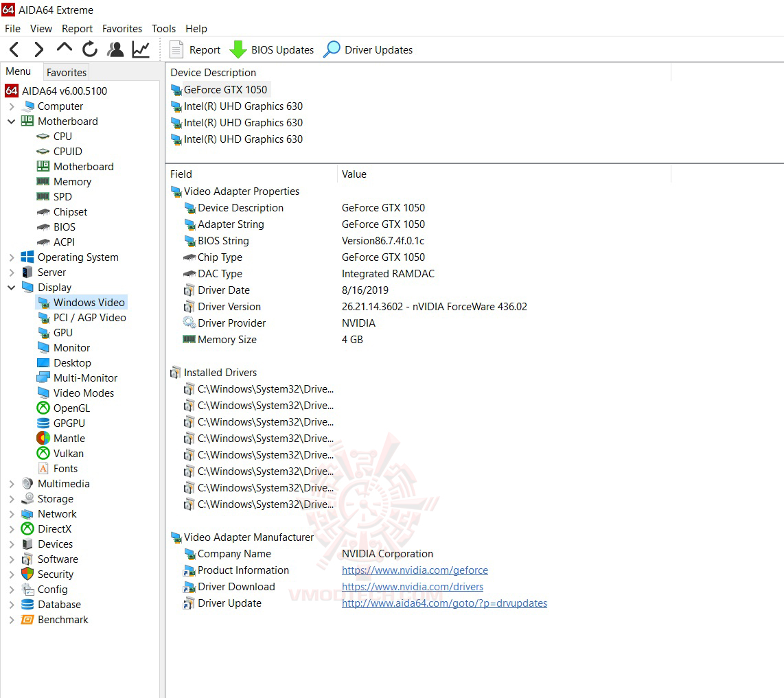Open the Help menu
784x698 pixels.
point(196,29)
